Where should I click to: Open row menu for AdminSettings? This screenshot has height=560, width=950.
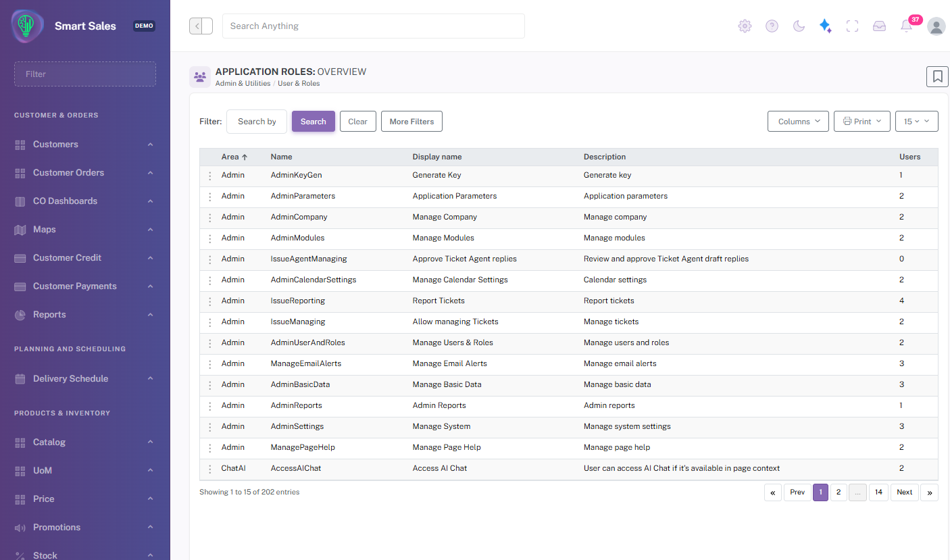click(210, 427)
